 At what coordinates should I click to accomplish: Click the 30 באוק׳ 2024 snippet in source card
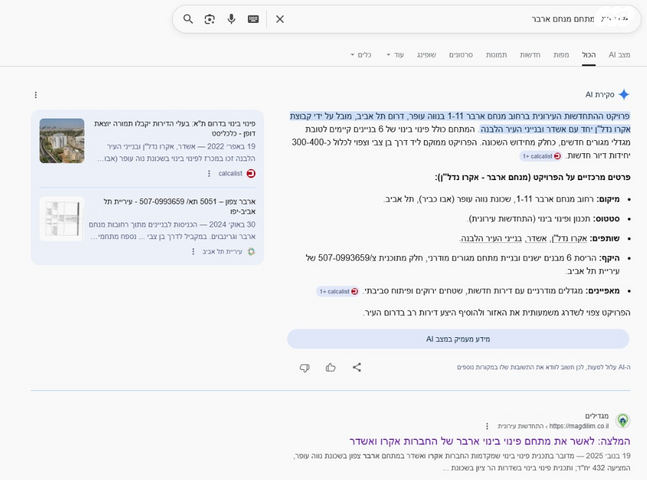coord(172,230)
